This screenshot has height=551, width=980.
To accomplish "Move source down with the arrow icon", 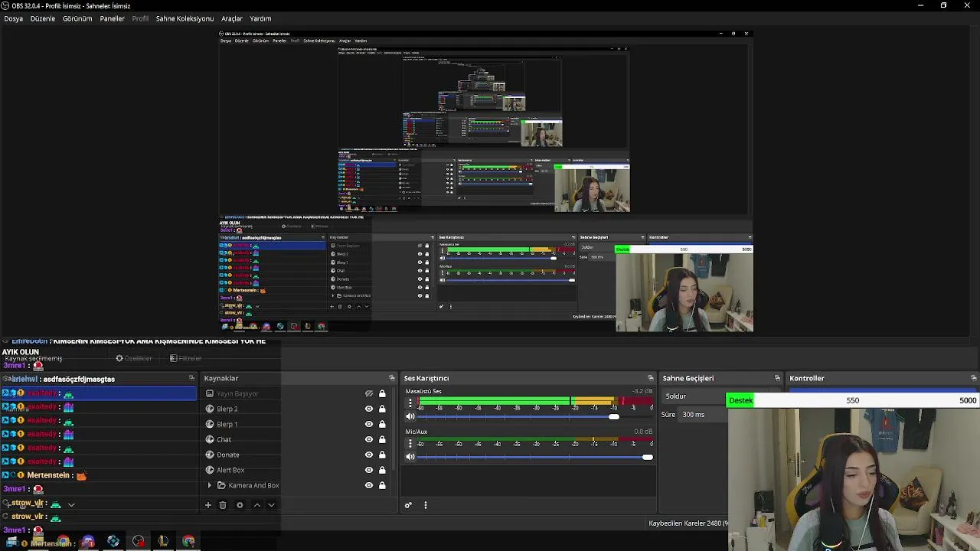I will [271, 505].
